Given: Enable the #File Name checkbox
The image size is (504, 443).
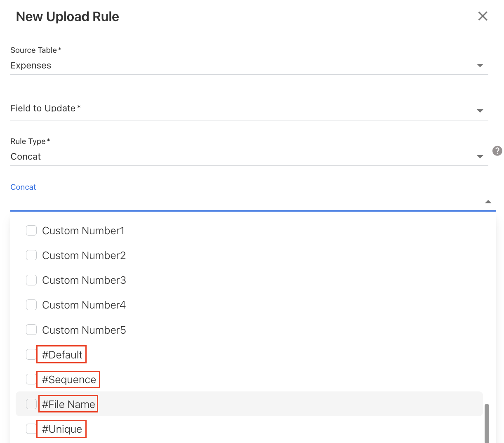Looking at the screenshot, I should click(31, 404).
